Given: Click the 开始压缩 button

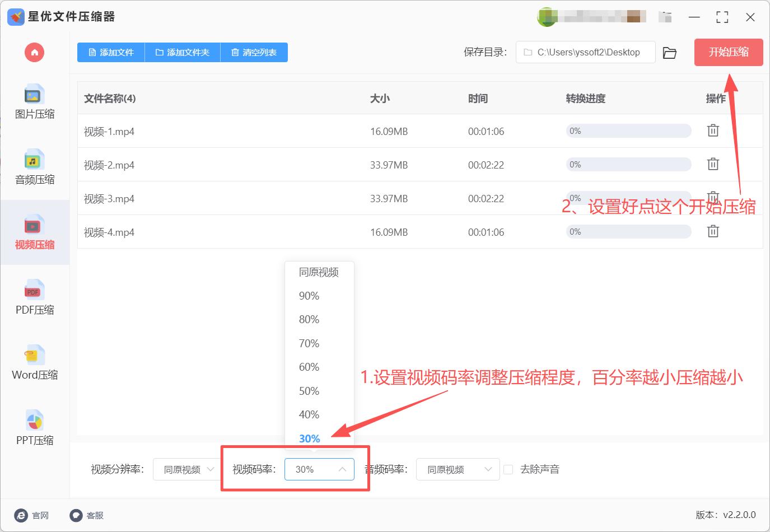Looking at the screenshot, I should pyautogui.click(x=728, y=52).
